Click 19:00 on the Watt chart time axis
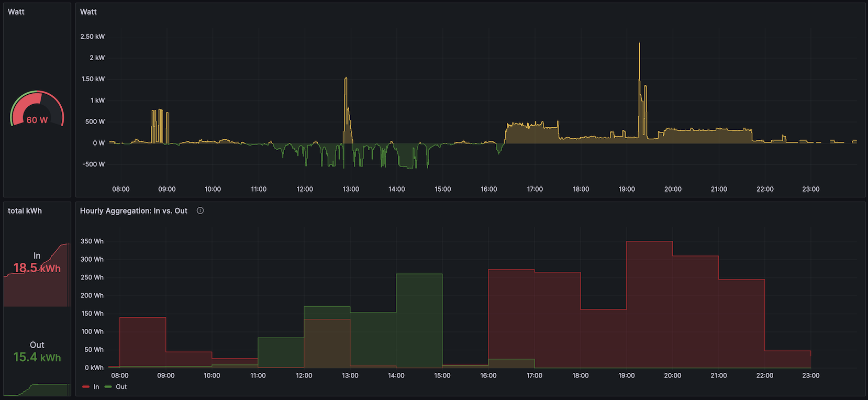Image resolution: width=868 pixels, height=400 pixels. pos(627,189)
